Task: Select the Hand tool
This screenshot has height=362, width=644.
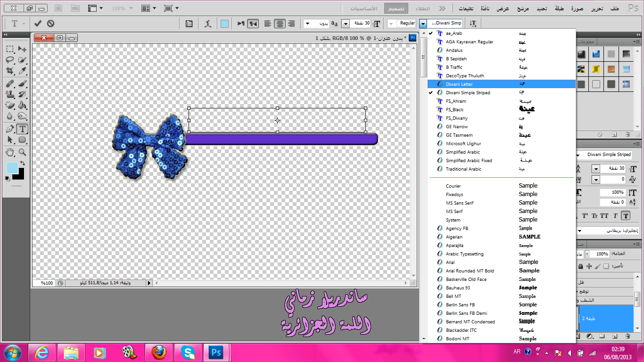Action: (10, 152)
